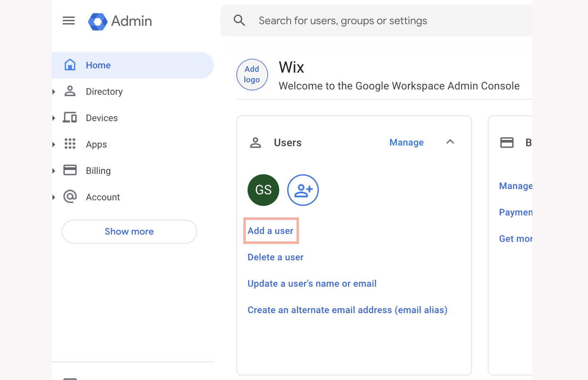588x380 pixels.
Task: Click the Add a user link
Action: click(270, 231)
